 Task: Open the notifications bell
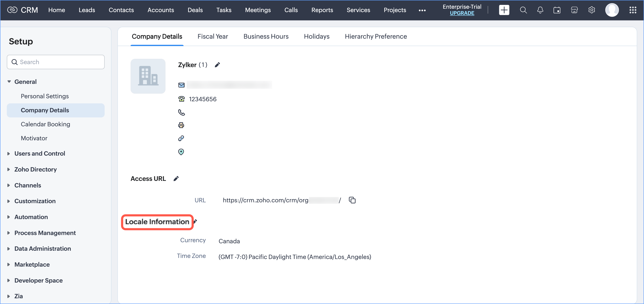point(540,10)
